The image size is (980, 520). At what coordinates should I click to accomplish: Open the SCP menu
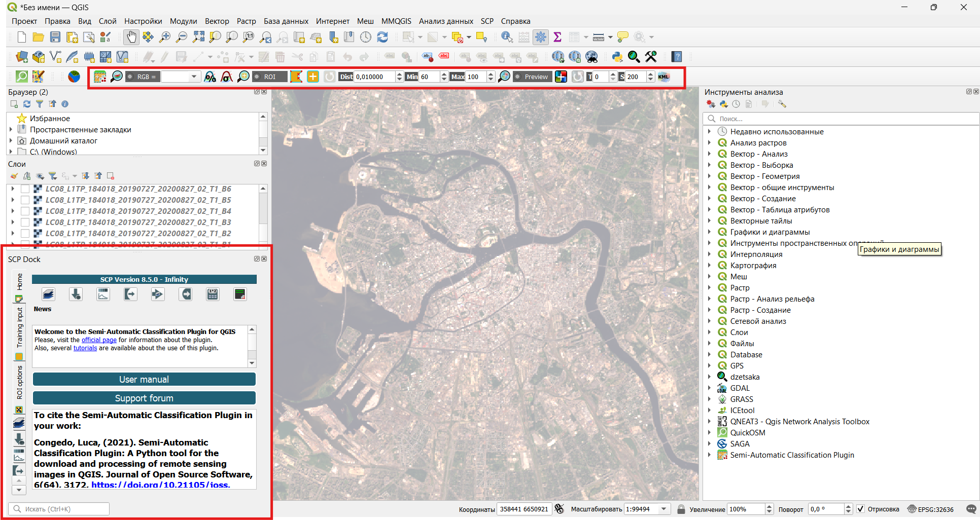[x=486, y=21]
